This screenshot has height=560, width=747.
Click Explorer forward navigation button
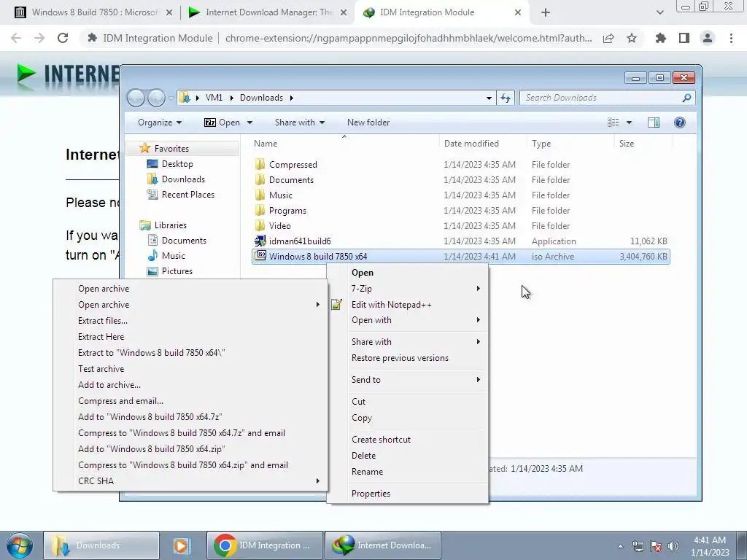(x=156, y=98)
